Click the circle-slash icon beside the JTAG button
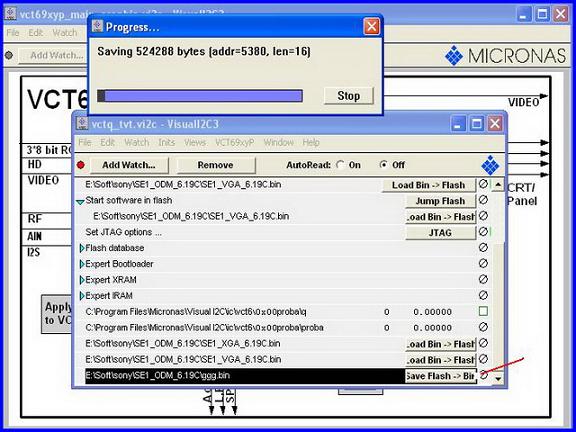This screenshot has width=576, height=432. [x=483, y=232]
